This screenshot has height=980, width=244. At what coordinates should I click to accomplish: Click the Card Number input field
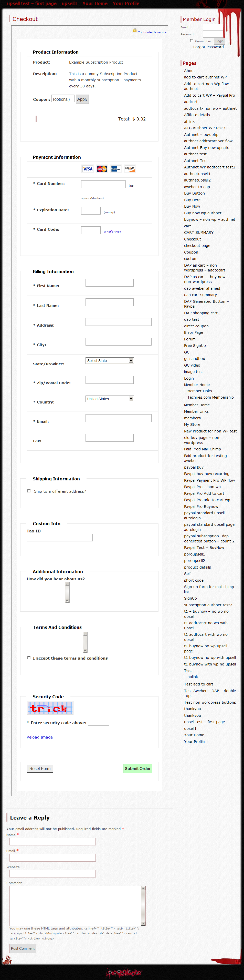click(103, 184)
